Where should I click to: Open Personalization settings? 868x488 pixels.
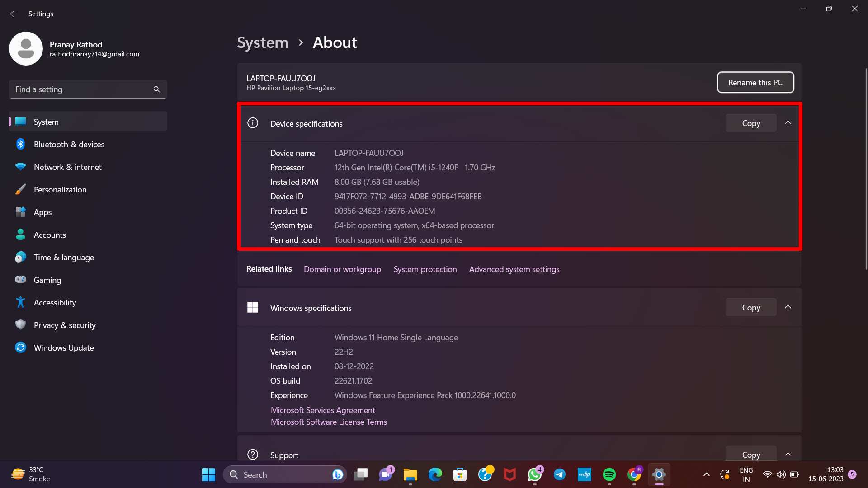tap(88, 189)
